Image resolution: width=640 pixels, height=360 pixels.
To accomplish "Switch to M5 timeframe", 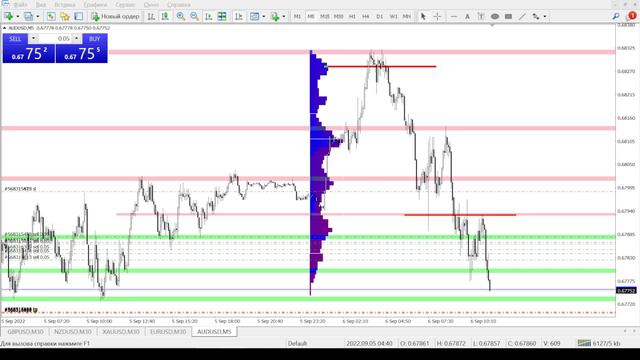I will point(311,16).
